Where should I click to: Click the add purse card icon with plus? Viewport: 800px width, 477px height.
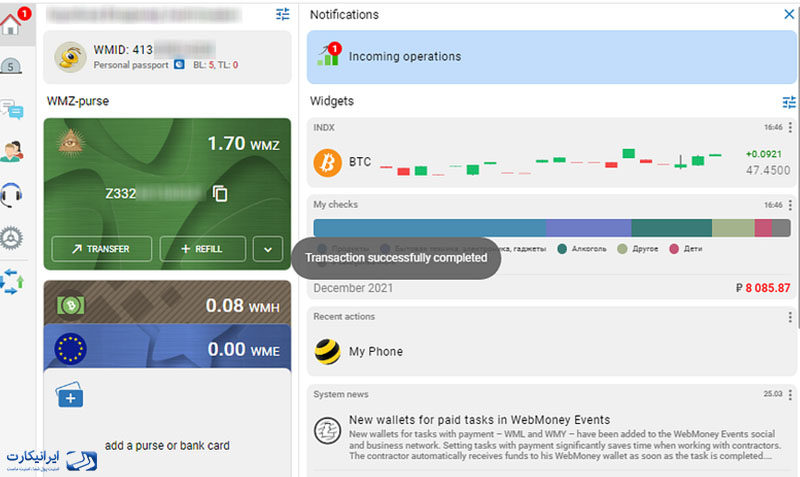[x=70, y=395]
